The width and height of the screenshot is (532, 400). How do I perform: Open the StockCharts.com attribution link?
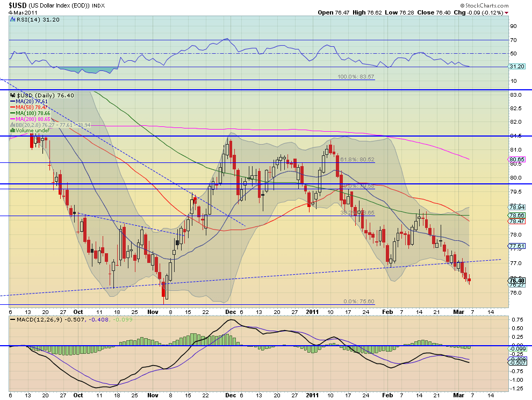click(485, 5)
